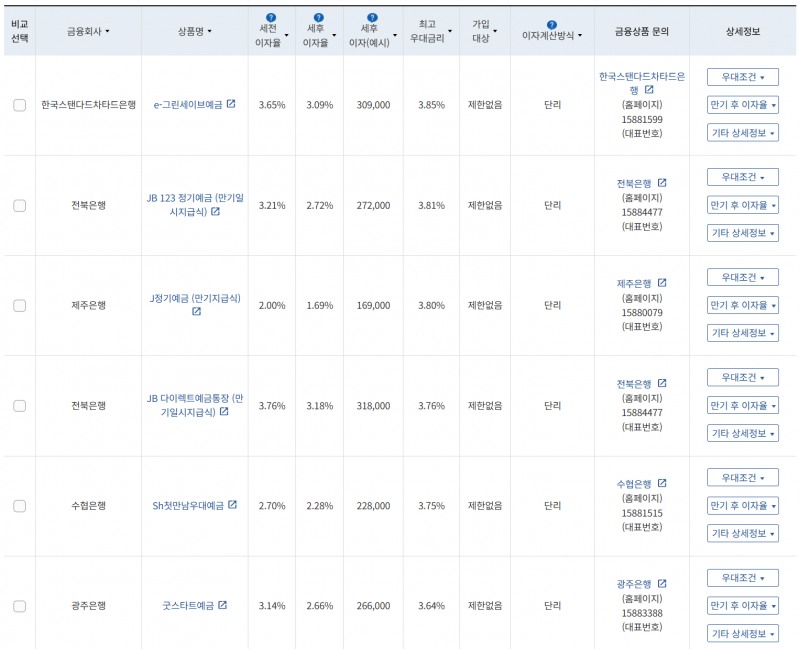
Task: Tick compare checkbox for 제주은행 row
Action: (x=19, y=306)
